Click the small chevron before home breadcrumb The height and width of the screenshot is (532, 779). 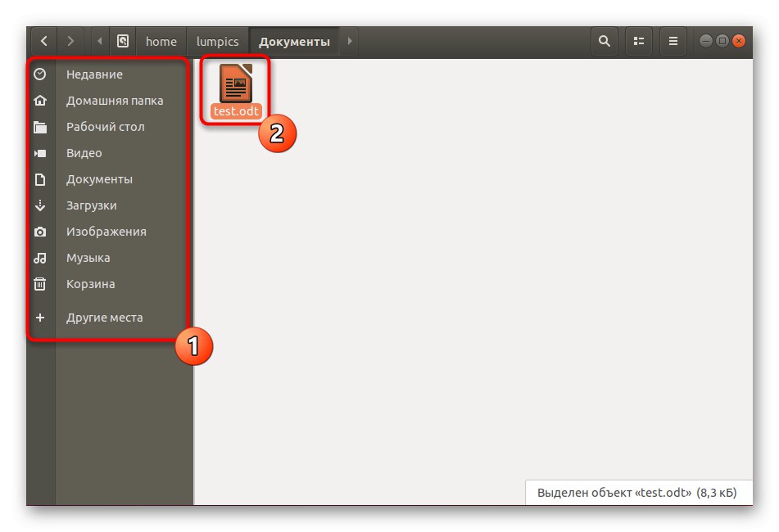(x=99, y=41)
